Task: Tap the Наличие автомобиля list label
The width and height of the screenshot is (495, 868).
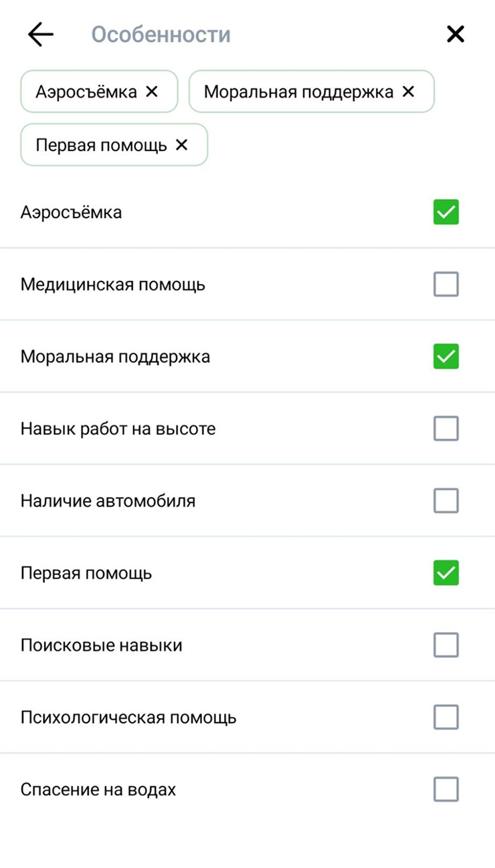Action: pos(108,501)
